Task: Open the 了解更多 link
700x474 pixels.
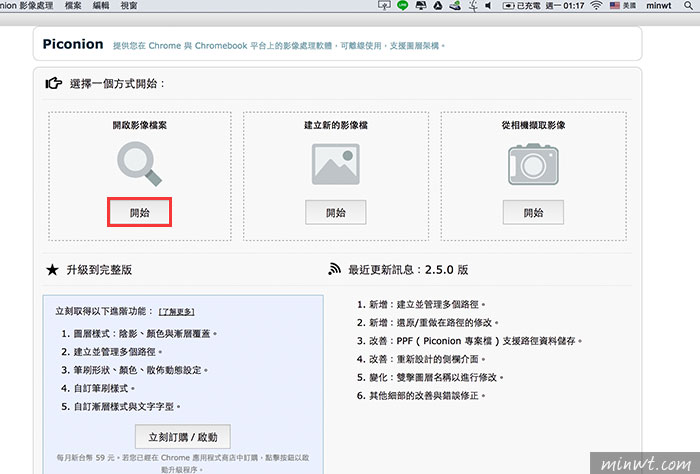Action: pyautogui.click(x=177, y=312)
